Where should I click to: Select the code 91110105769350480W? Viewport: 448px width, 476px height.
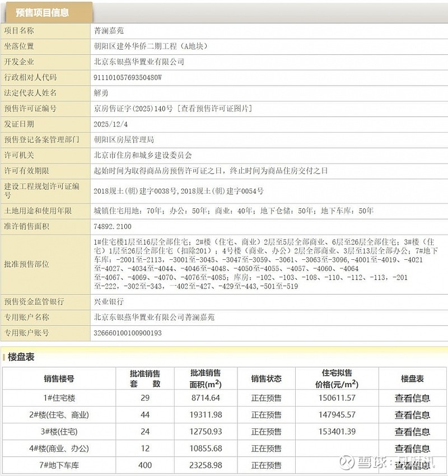pos(128,77)
